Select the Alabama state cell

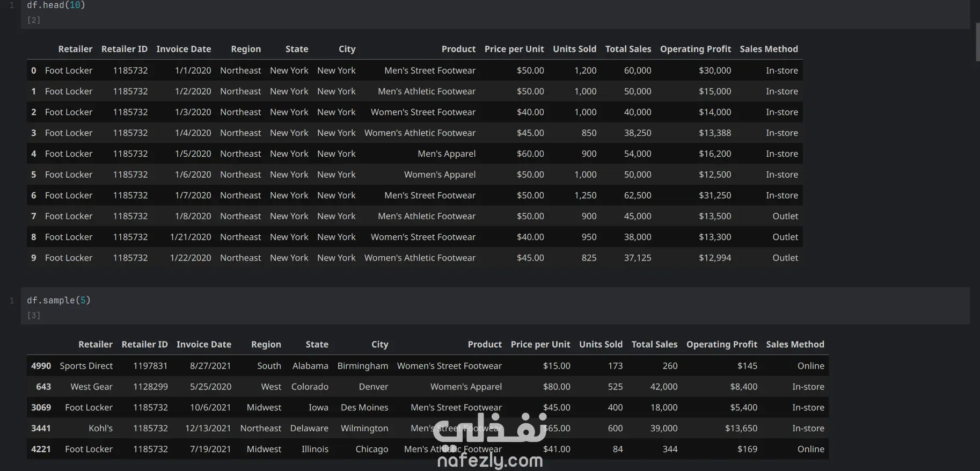310,366
